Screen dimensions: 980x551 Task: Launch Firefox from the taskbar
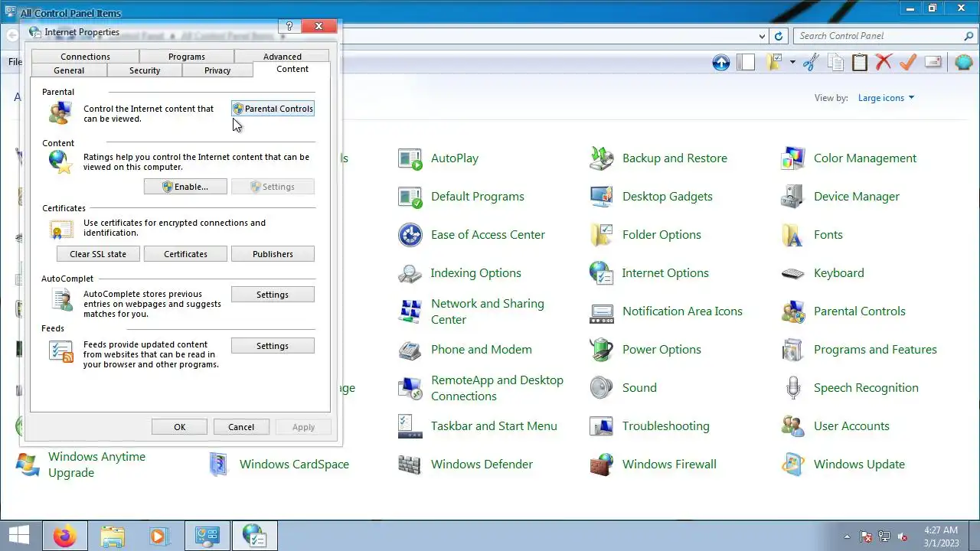(65, 536)
